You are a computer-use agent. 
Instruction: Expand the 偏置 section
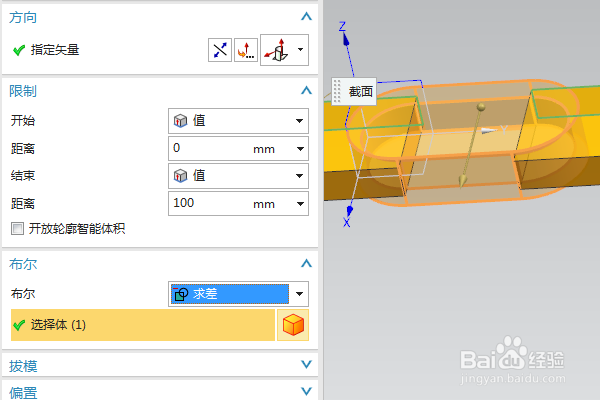pyautogui.click(x=306, y=391)
